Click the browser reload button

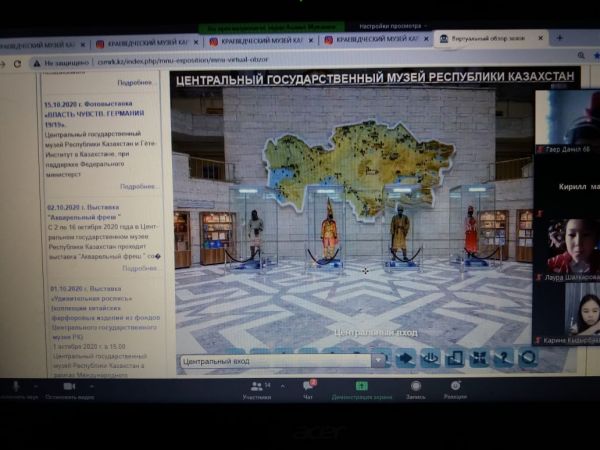[16, 63]
